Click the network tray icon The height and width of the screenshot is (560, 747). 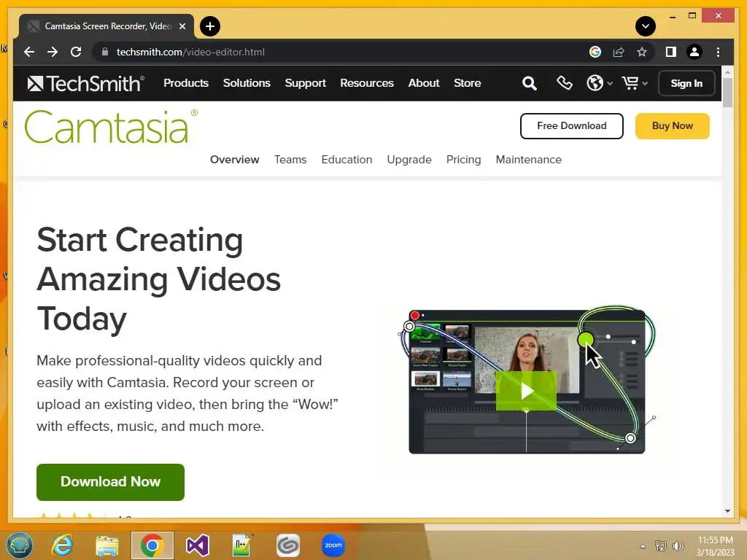tap(660, 546)
